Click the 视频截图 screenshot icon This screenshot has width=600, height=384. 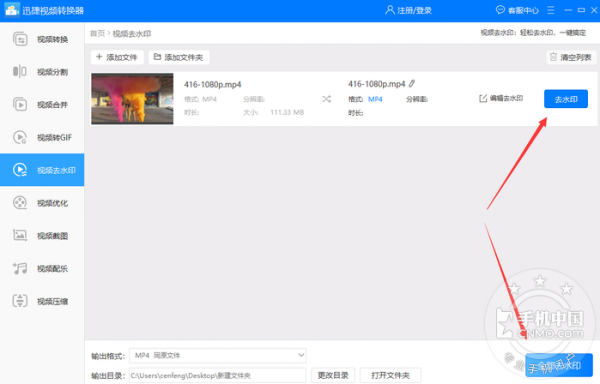pyautogui.click(x=20, y=235)
